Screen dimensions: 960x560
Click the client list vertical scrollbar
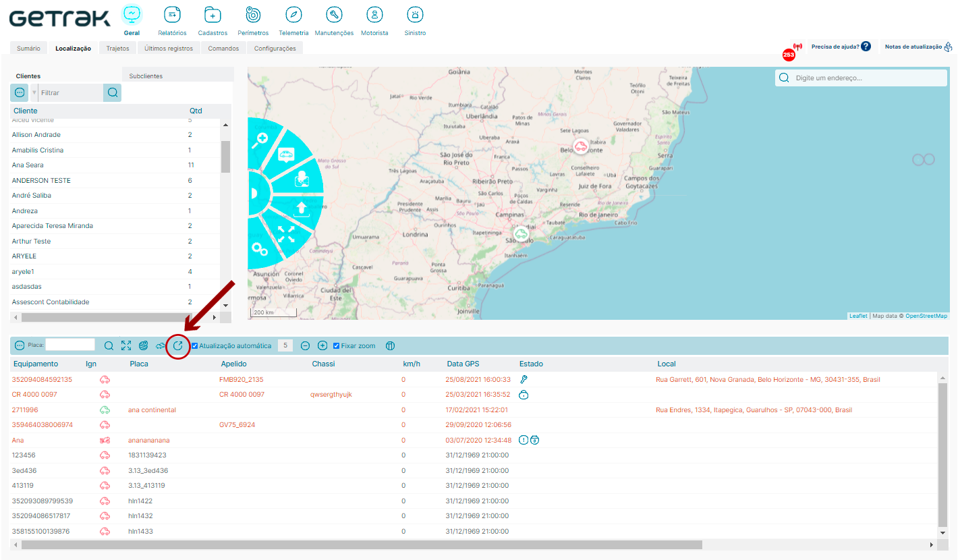(x=225, y=157)
